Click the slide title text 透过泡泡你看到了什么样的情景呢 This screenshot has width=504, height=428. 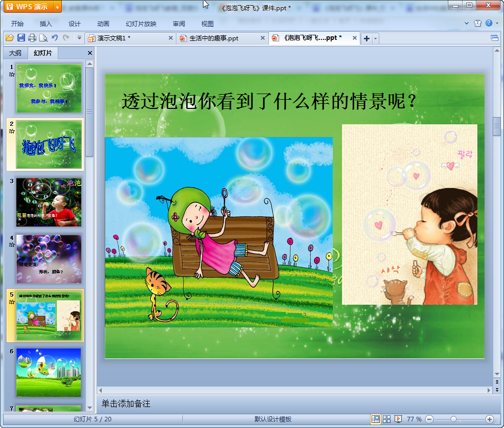(x=269, y=101)
